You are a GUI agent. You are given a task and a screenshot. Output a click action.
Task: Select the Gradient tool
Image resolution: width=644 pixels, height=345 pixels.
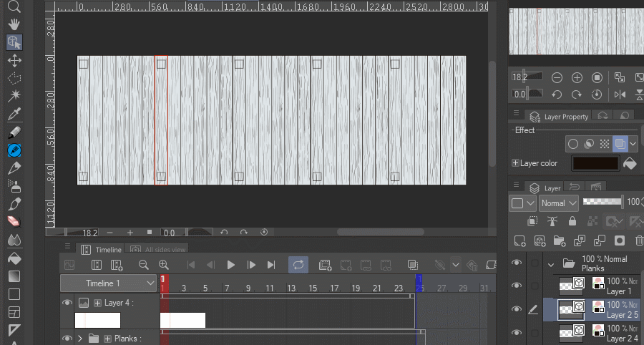[14, 276]
